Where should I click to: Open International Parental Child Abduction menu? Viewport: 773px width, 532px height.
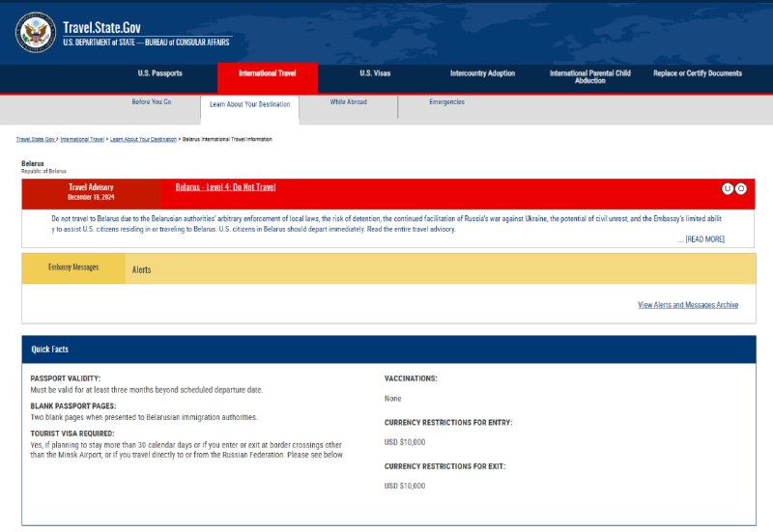[589, 77]
